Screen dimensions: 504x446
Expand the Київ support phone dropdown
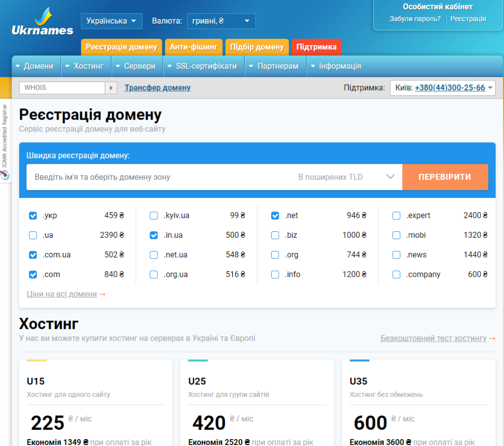[x=490, y=88]
